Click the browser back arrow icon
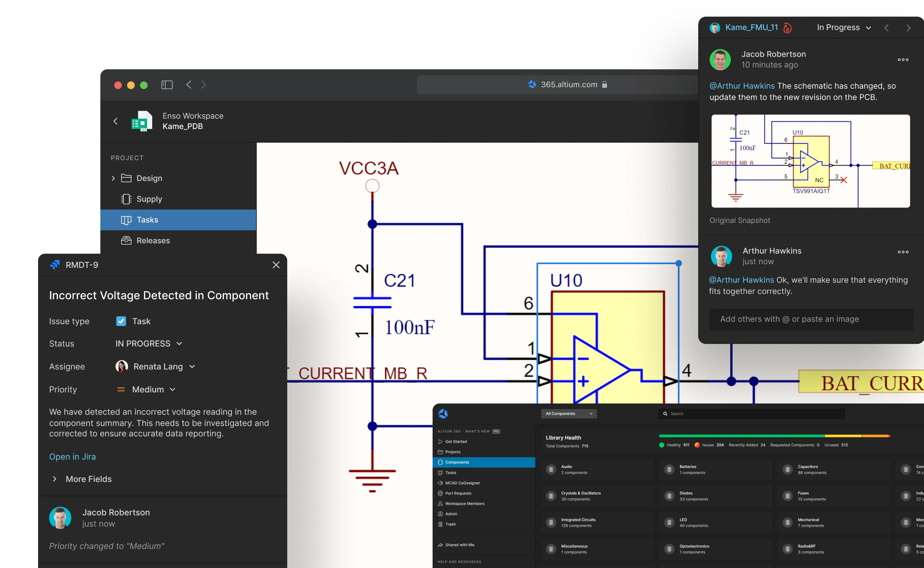This screenshot has height=568, width=924. pos(189,85)
